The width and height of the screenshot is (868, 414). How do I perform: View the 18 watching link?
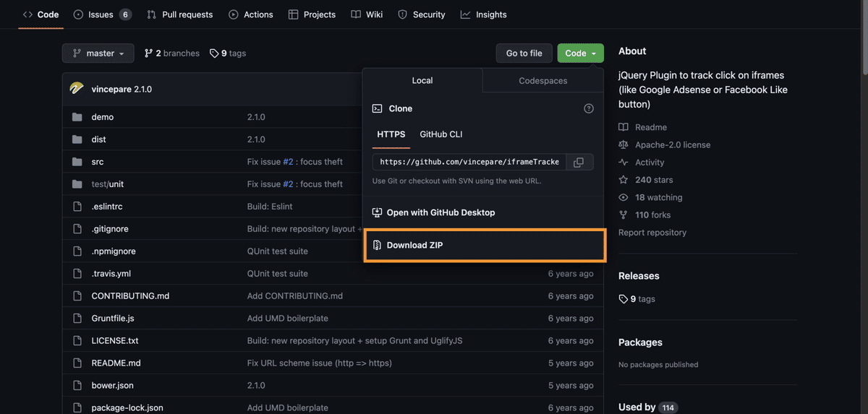[x=650, y=197]
